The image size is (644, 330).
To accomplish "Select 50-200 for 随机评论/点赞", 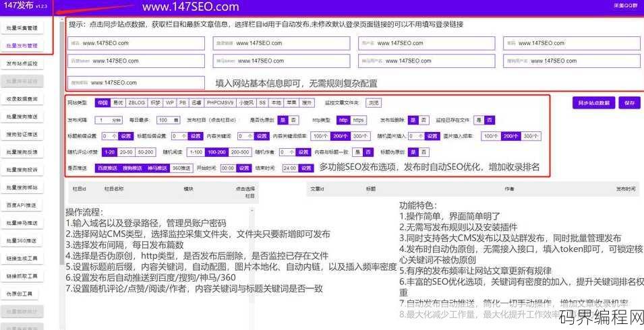I will [x=146, y=152].
